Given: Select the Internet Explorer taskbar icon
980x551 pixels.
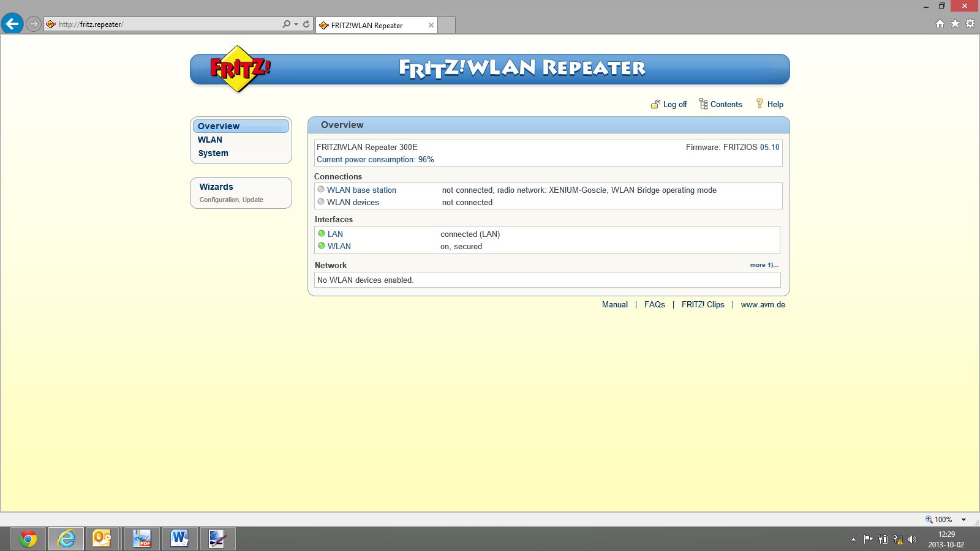Looking at the screenshot, I should tap(66, 539).
